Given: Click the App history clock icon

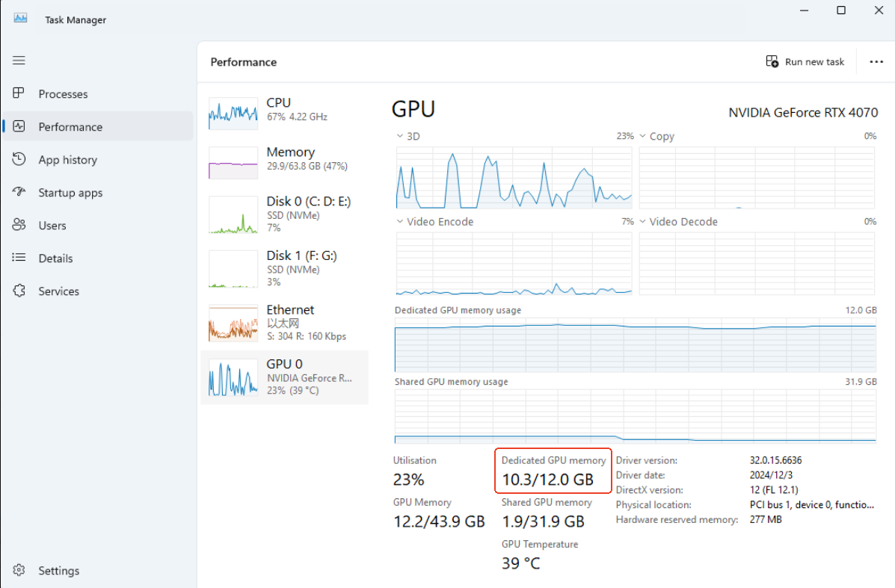Looking at the screenshot, I should pos(19,159).
